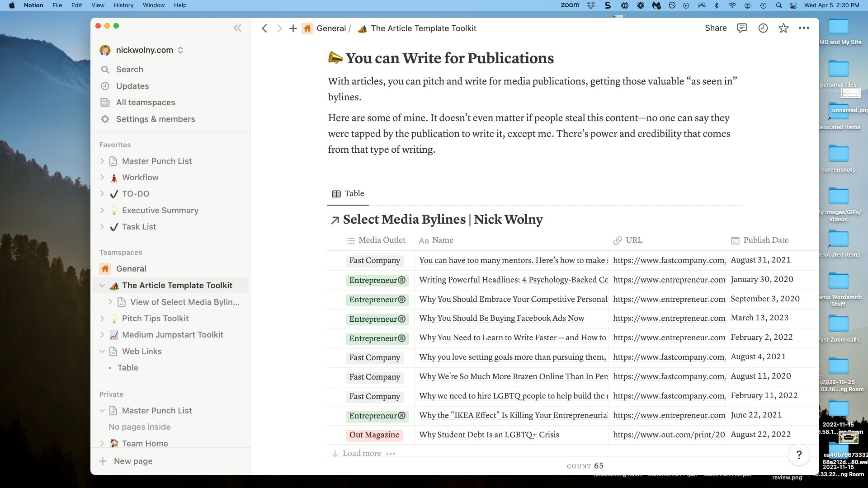The image size is (868, 488).
Task: Select the Table view tab
Action: coord(348,193)
